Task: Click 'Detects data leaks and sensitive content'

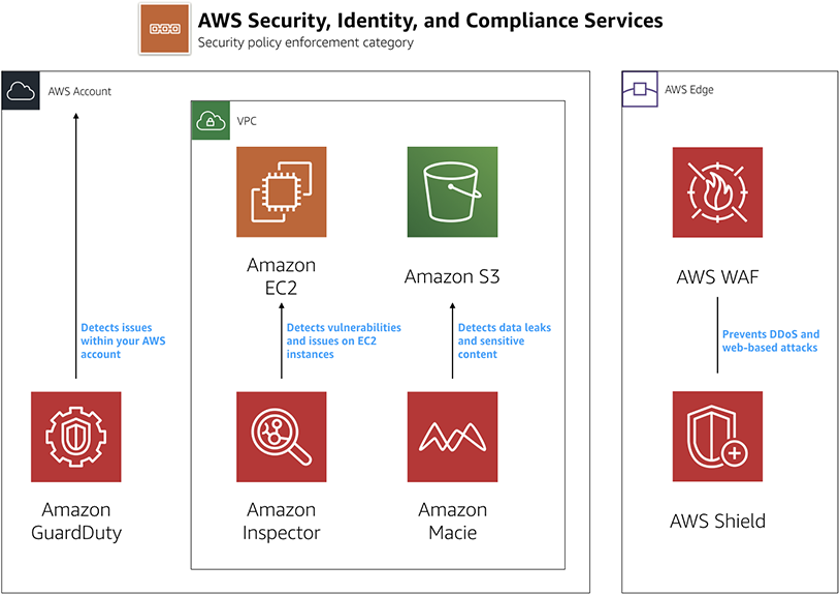Action: [504, 341]
